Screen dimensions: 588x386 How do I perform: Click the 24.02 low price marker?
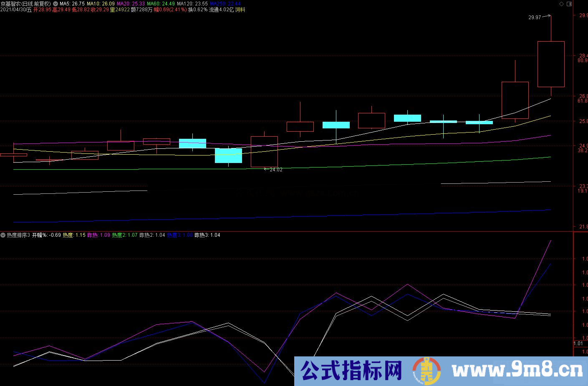[276, 170]
